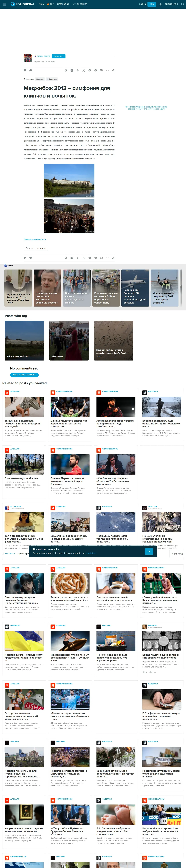This screenshot has height=868, width=186.
Task: Like the post with the heart above the title
Action: pos(25,70)
